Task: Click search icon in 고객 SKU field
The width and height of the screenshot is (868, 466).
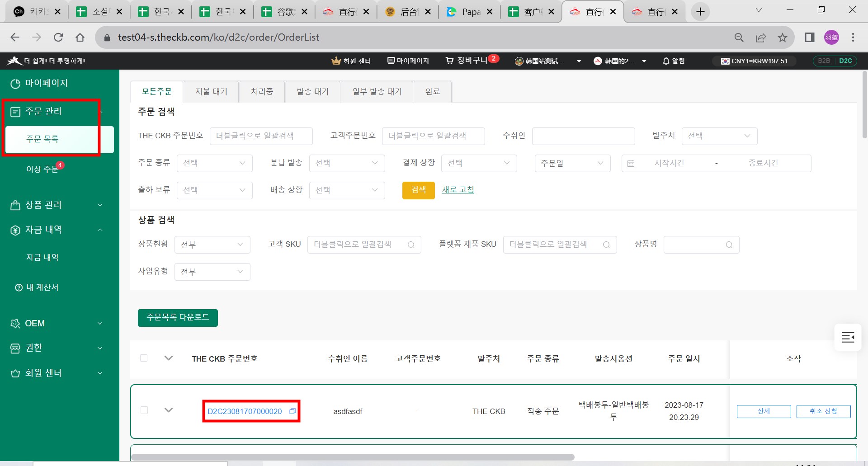Action: [x=411, y=245]
